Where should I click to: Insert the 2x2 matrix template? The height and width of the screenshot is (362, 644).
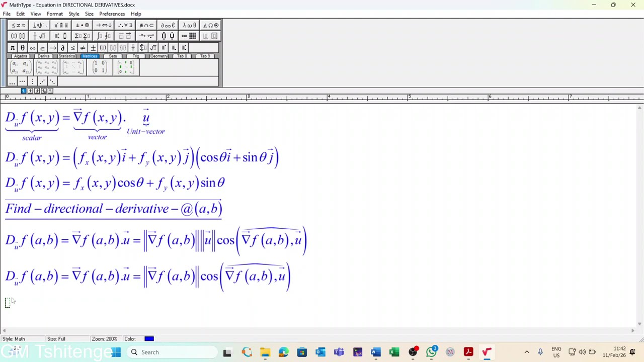click(21, 67)
